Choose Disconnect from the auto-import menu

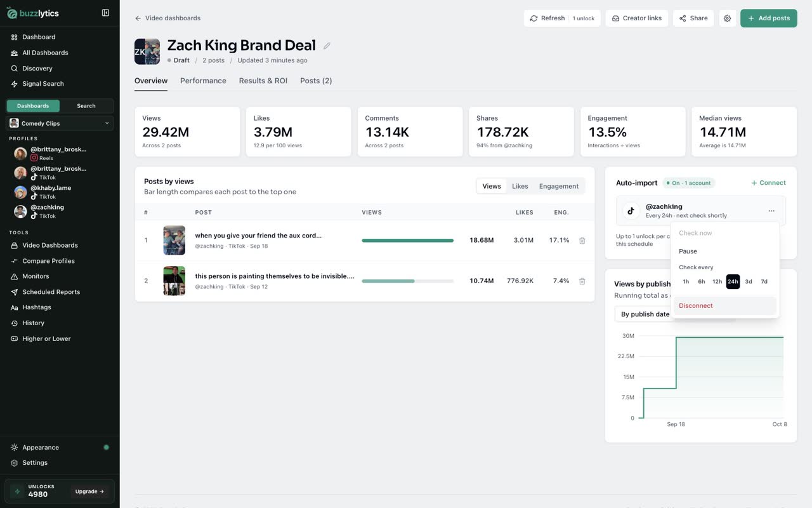725,305
